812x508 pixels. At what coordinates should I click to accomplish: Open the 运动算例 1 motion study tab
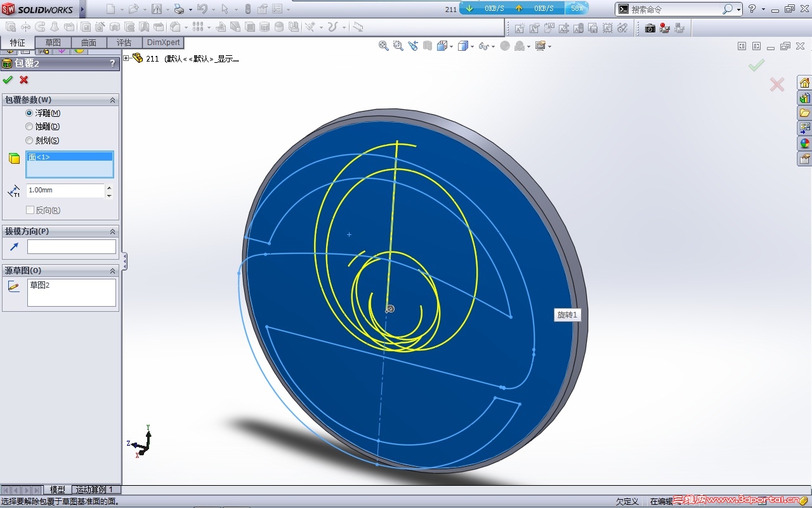pos(95,490)
